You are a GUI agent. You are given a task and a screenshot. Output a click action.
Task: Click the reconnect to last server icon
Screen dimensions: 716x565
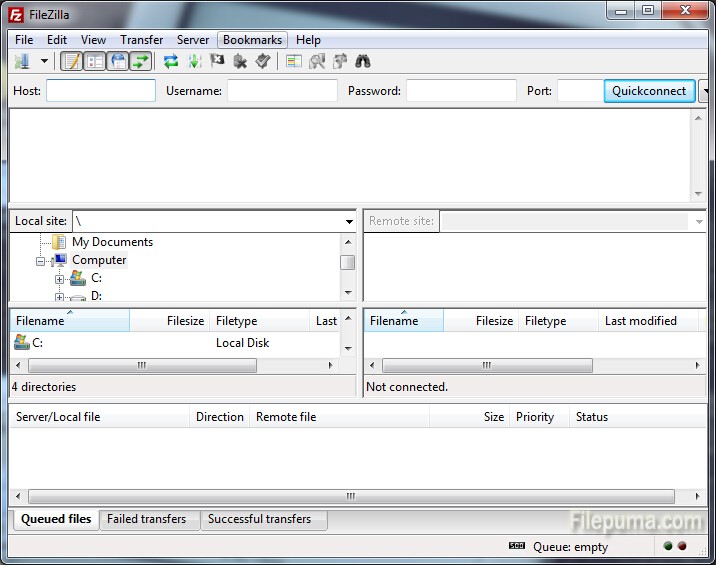pyautogui.click(x=263, y=62)
